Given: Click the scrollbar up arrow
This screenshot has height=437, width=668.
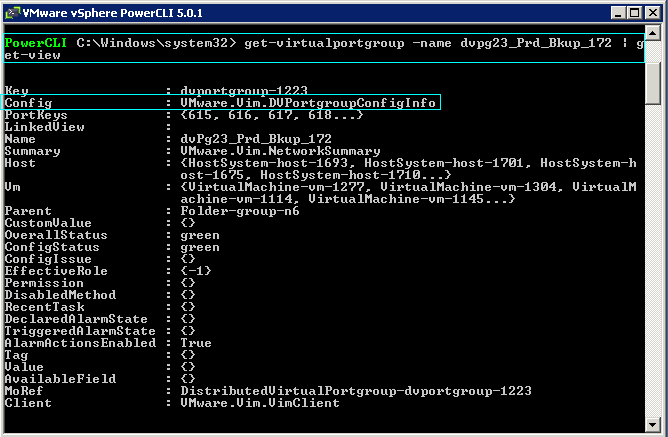Looking at the screenshot, I should 653,32.
